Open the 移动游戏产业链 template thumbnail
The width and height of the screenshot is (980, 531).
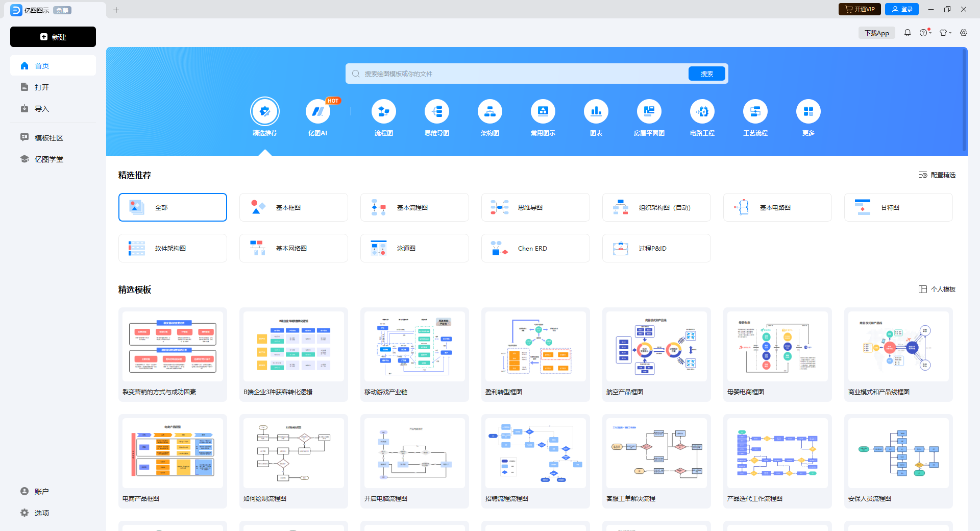(x=414, y=347)
